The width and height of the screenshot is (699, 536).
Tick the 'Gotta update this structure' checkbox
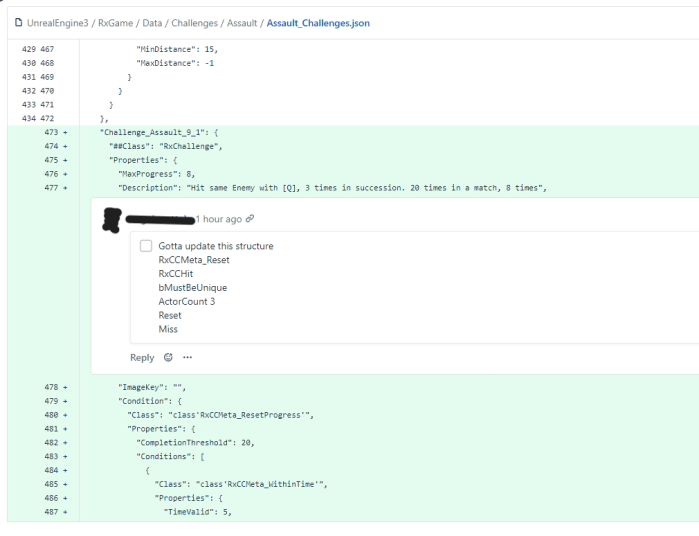point(146,246)
